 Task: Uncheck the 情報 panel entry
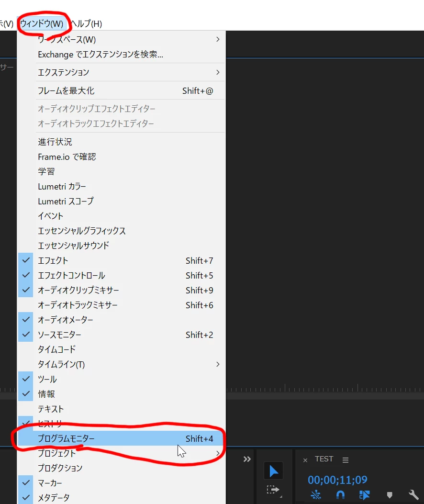tap(121, 394)
